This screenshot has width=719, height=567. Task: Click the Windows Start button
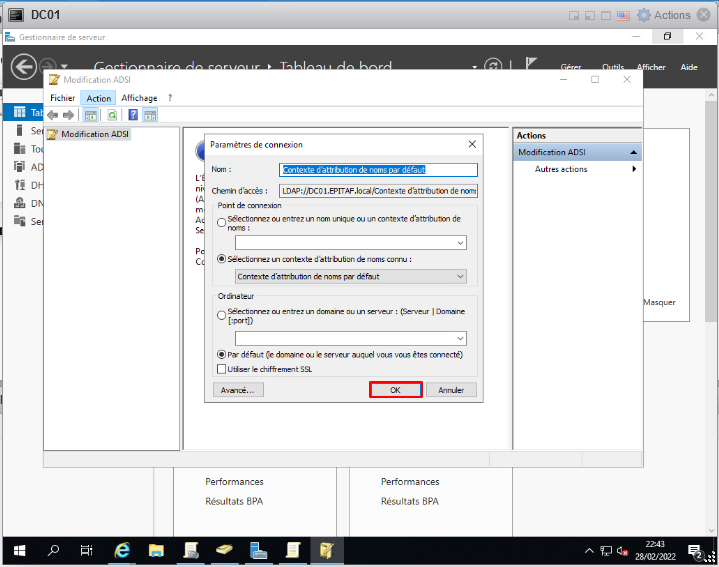[x=19, y=550]
